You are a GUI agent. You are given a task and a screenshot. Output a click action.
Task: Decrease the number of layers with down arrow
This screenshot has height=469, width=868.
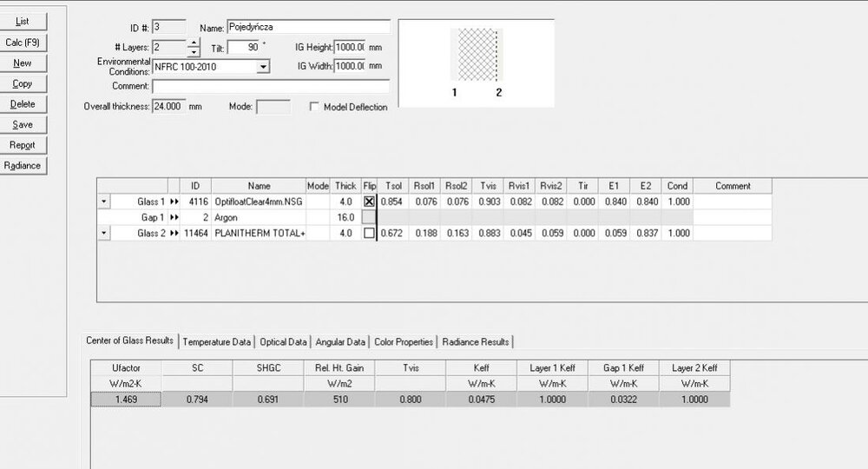pyautogui.click(x=194, y=52)
